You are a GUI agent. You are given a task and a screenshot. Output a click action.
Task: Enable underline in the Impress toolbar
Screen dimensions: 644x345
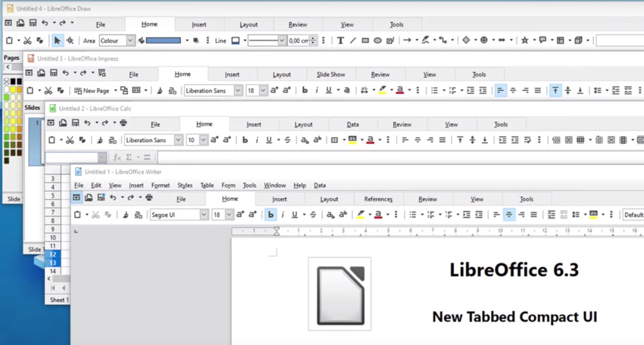(x=329, y=90)
